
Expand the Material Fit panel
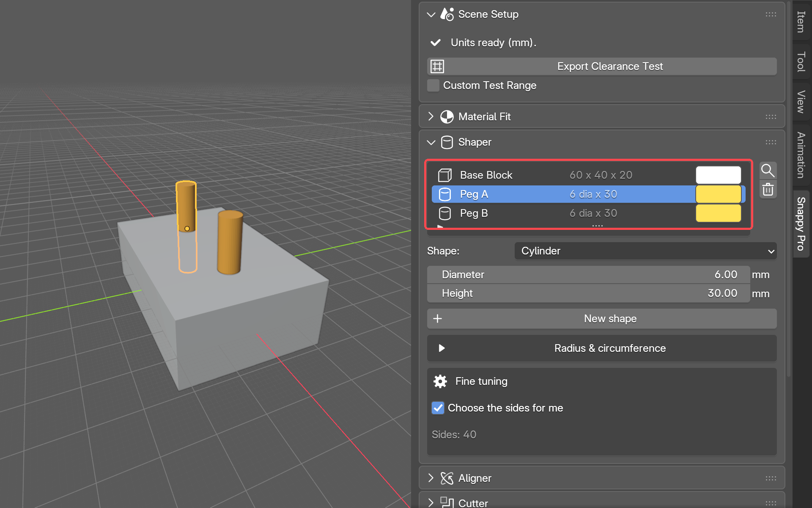431,116
